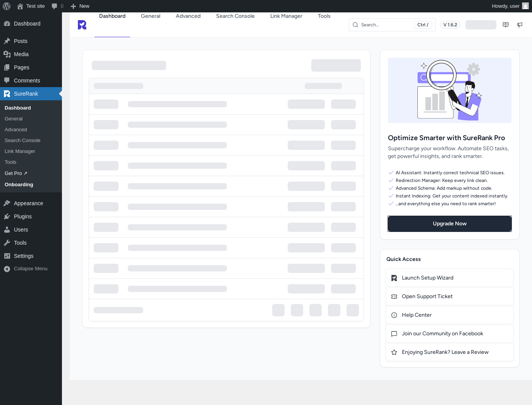Click the WordPress logo in admin bar
The width and height of the screenshot is (532, 405).
click(x=7, y=6)
